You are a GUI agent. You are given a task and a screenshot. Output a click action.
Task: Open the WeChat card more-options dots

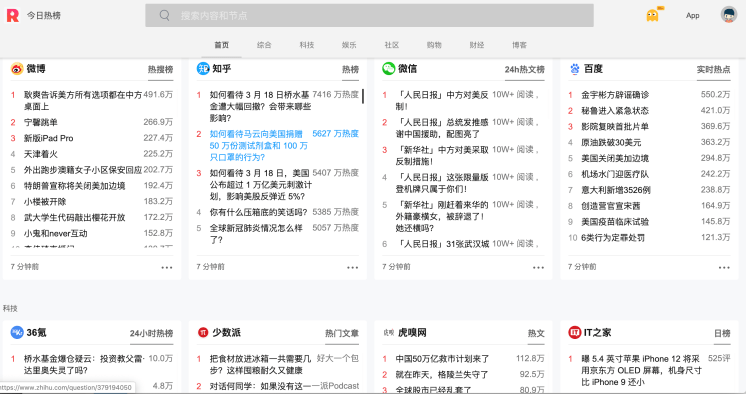click(538, 267)
